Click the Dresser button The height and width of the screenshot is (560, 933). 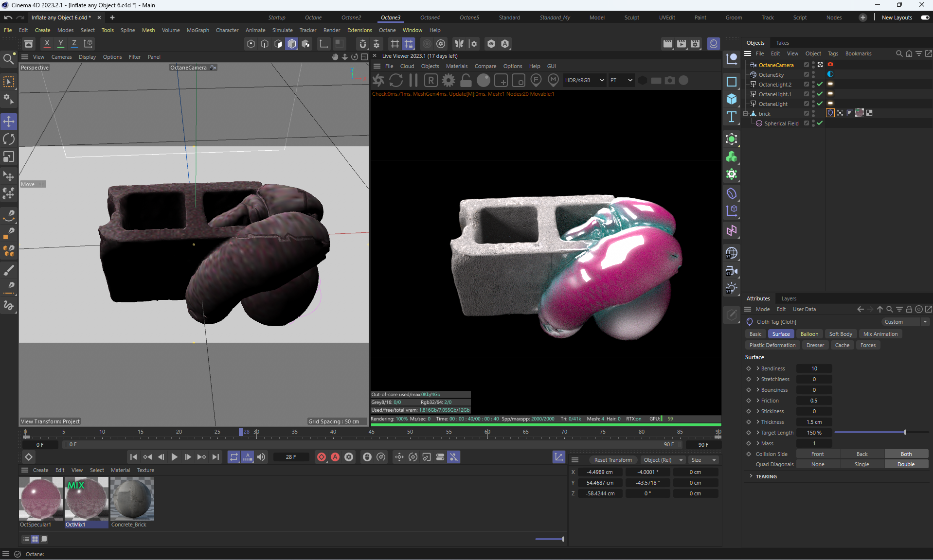(x=815, y=345)
